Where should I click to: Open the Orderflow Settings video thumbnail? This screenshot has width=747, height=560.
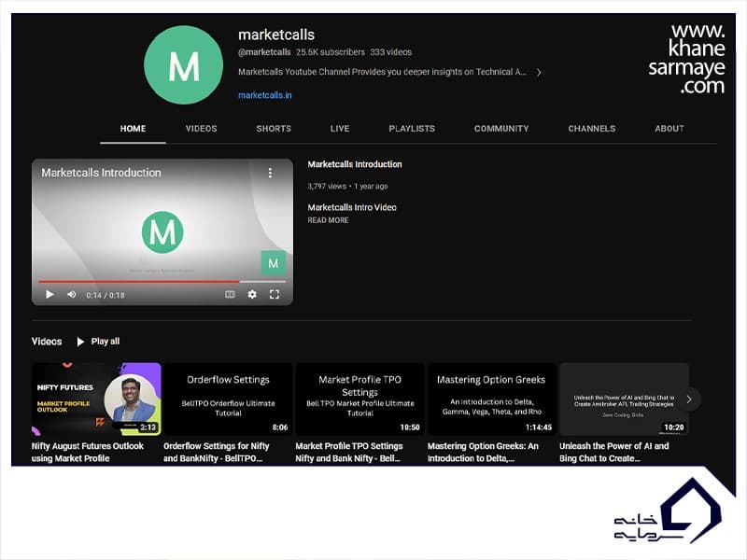pos(228,399)
